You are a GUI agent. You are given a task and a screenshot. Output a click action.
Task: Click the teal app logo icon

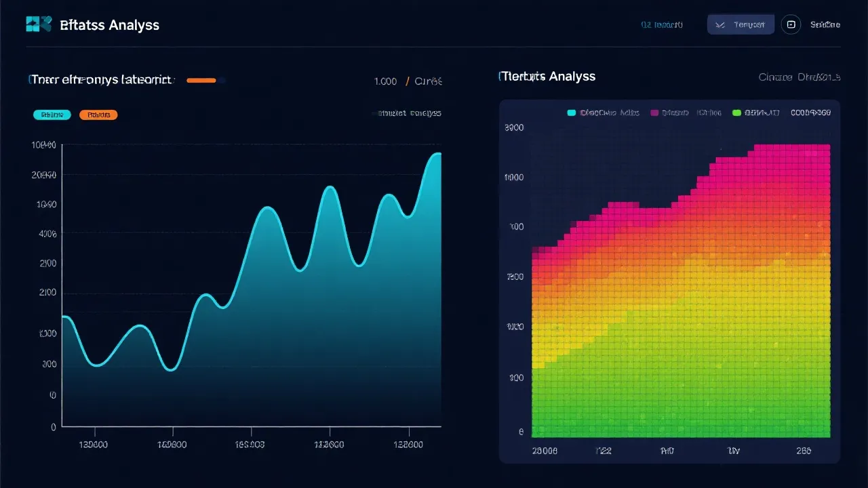(x=39, y=24)
